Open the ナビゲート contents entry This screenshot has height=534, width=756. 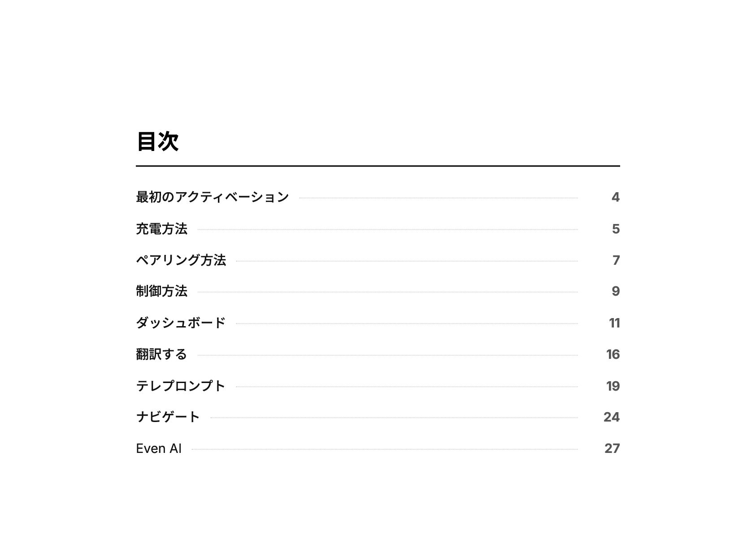(x=168, y=417)
